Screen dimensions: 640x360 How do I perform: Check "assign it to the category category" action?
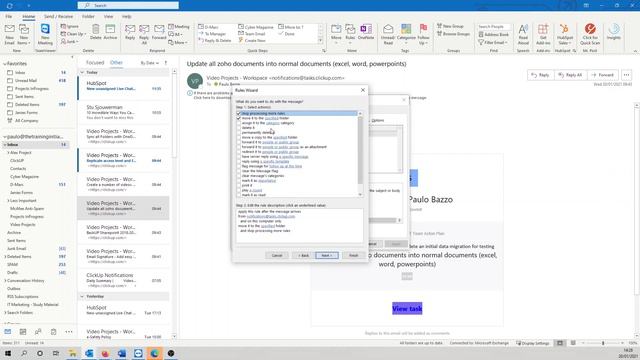239,123
